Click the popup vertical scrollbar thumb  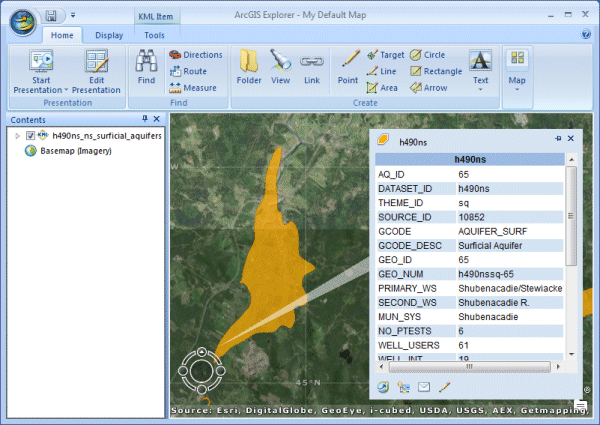click(571, 216)
